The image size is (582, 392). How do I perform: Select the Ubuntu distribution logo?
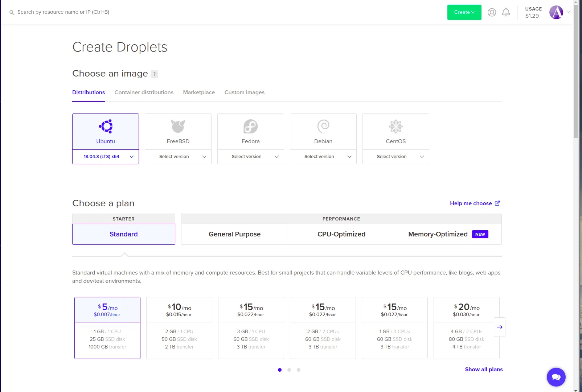pos(106,126)
